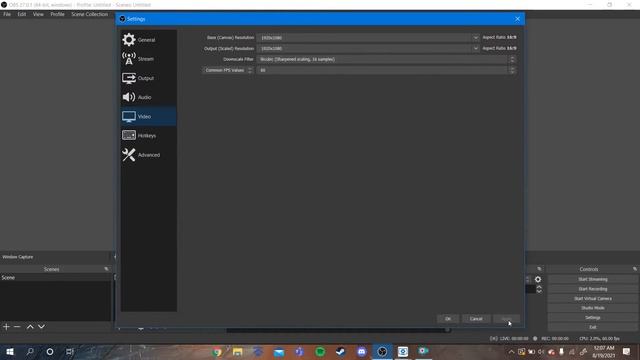Open the Stream settings section
Screen dimensions: 640x360
pyautogui.click(x=149, y=59)
